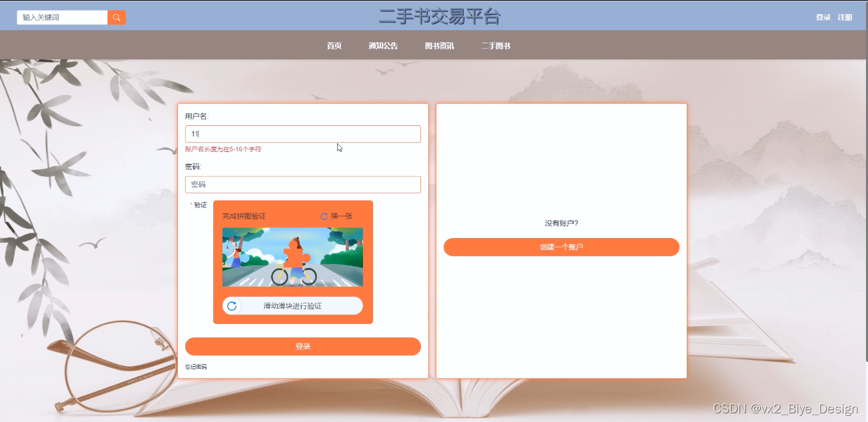The height and width of the screenshot is (422, 868).
Task: Click the 登录 link in top right
Action: click(x=823, y=17)
